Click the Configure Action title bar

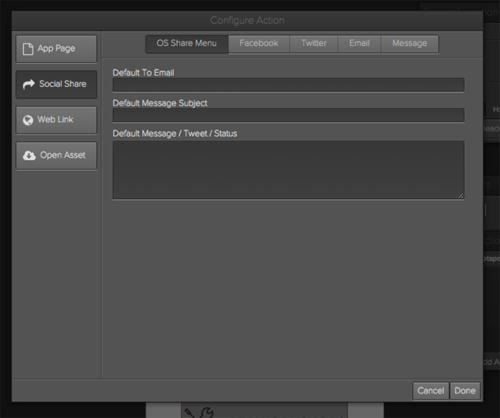pos(247,21)
